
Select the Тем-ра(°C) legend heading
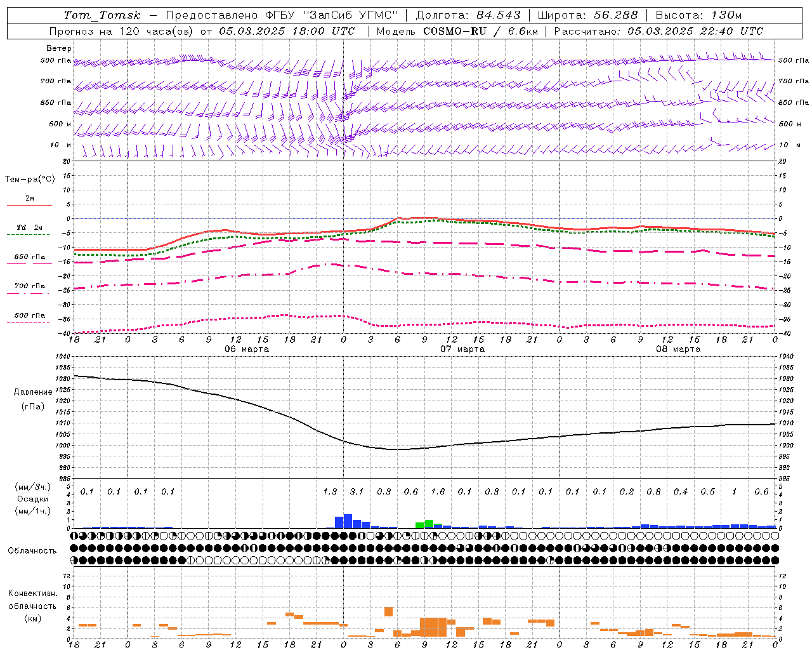[x=30, y=179]
